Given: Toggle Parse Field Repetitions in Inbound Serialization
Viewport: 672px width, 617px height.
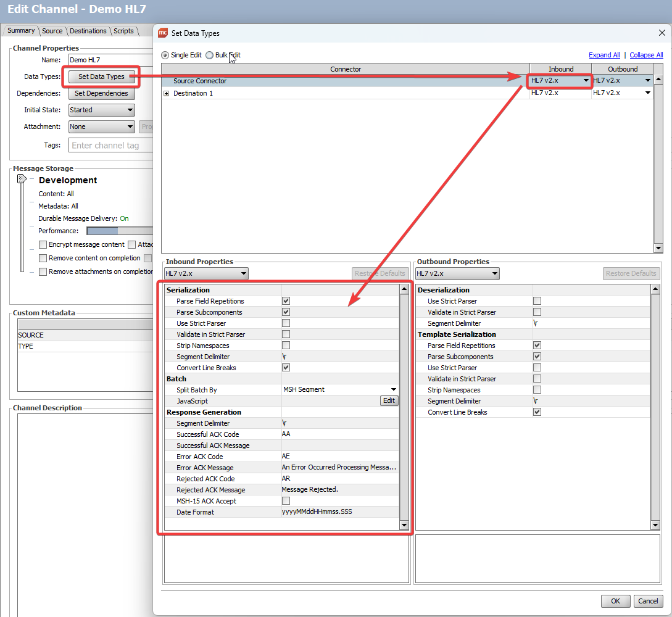Looking at the screenshot, I should (x=286, y=301).
